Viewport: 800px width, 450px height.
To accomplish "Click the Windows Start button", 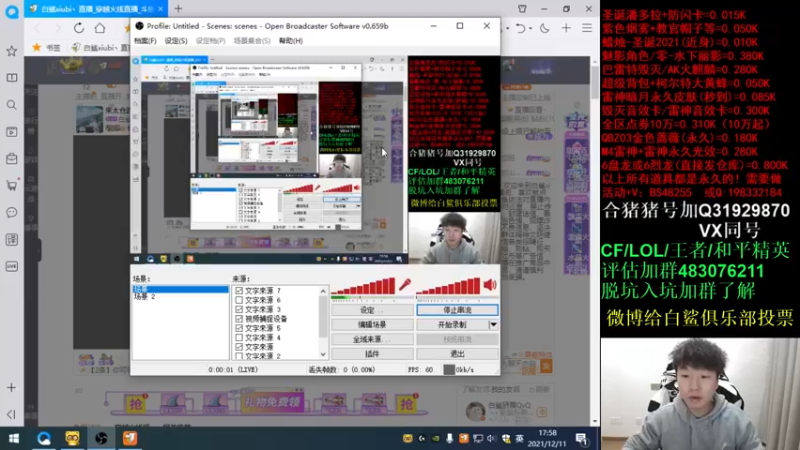I will point(14,438).
